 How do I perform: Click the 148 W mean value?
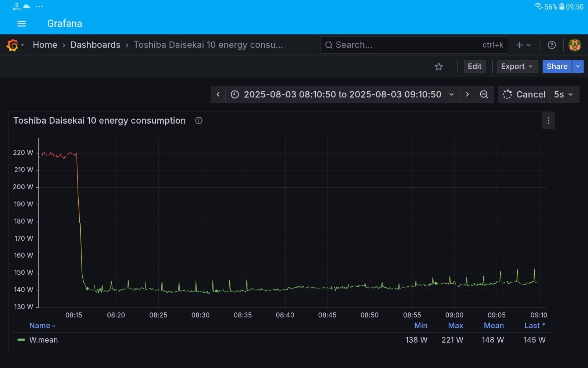click(x=493, y=340)
